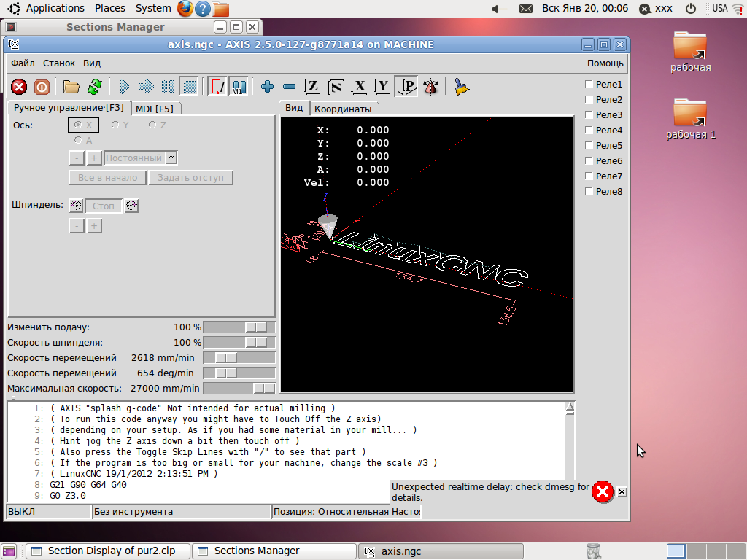Switch to rotated Z view icon
Viewport: 747px width, 560px height.
336,87
